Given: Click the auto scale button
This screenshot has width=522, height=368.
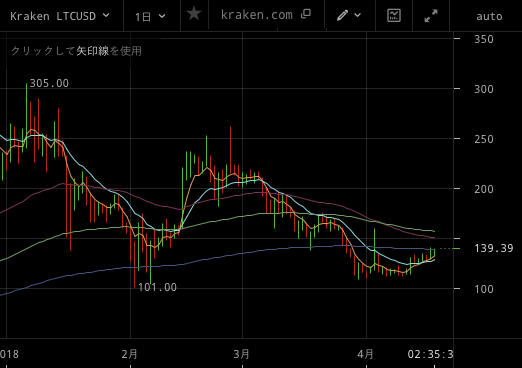Looking at the screenshot, I should (489, 16).
